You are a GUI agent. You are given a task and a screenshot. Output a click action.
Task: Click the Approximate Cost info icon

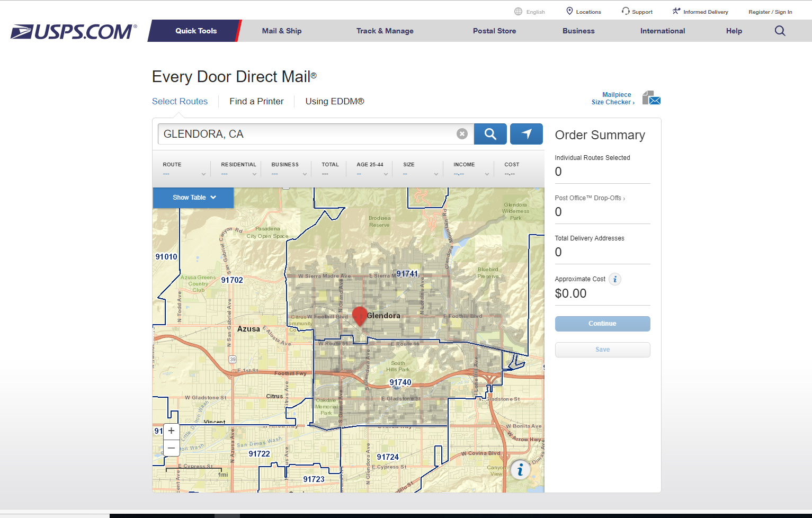point(615,279)
